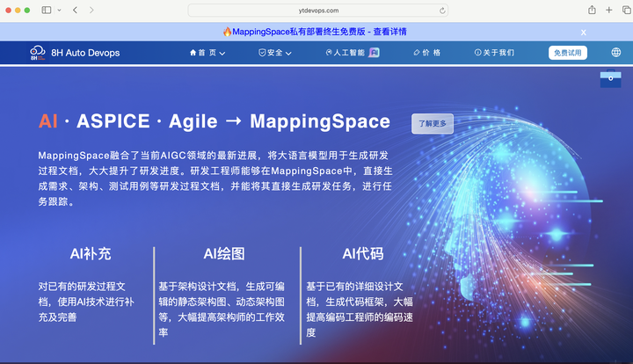Click the Safari share icon
633x364 pixels.
pos(592,10)
